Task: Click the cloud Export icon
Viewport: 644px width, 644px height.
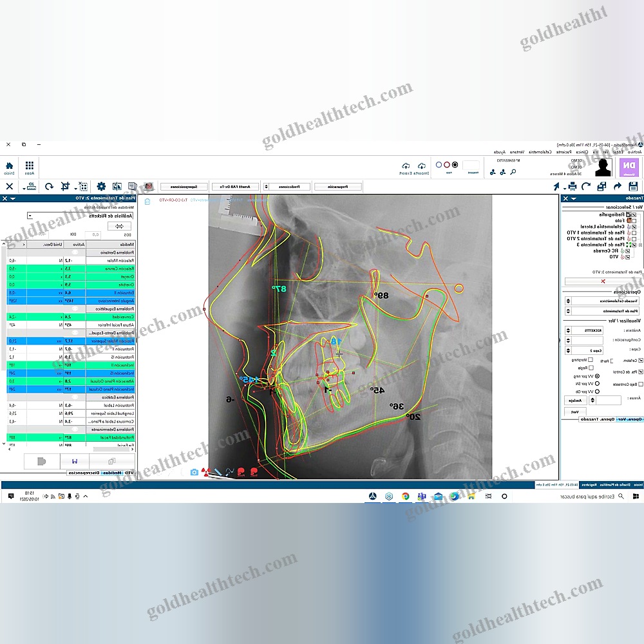Action: tap(406, 167)
